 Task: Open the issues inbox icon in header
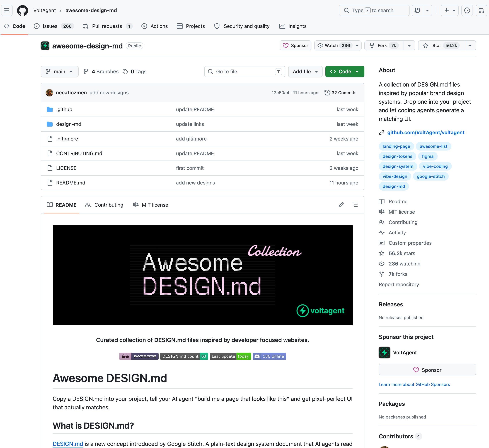tap(467, 10)
